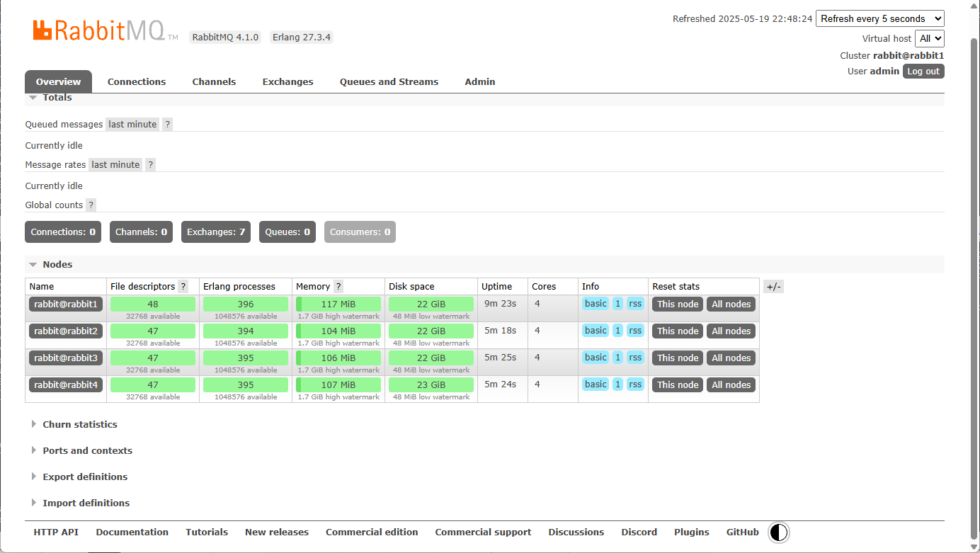This screenshot has height=553, width=980.
Task: Open the Discord footer link
Action: point(639,532)
